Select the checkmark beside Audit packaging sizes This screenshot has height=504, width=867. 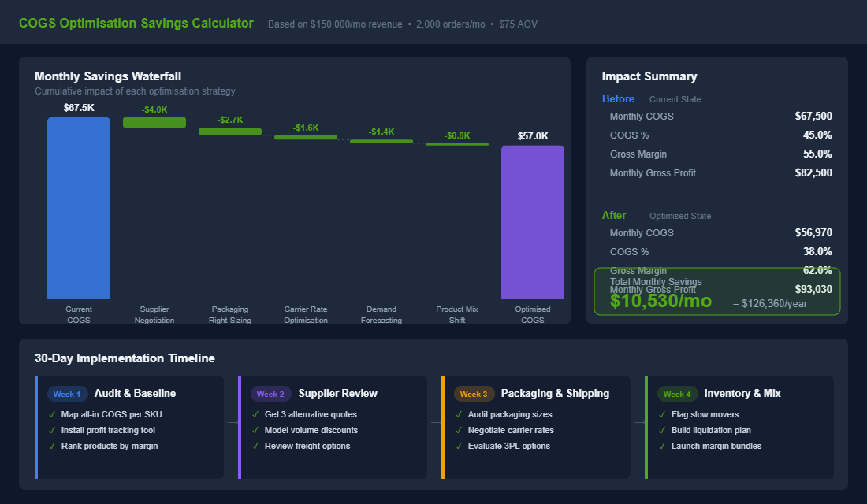[459, 414]
